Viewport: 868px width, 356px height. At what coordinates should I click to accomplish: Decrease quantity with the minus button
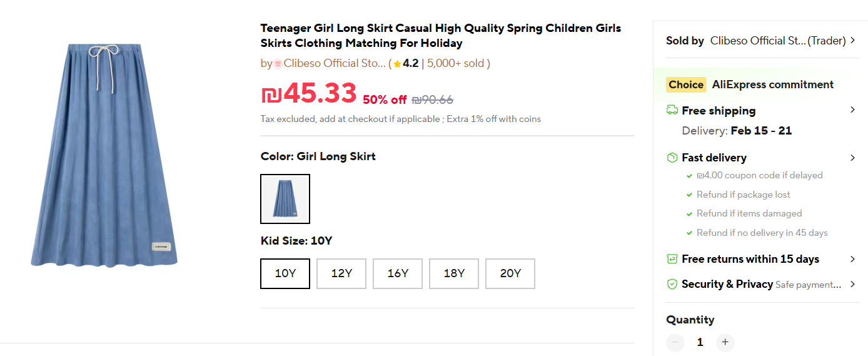click(675, 342)
